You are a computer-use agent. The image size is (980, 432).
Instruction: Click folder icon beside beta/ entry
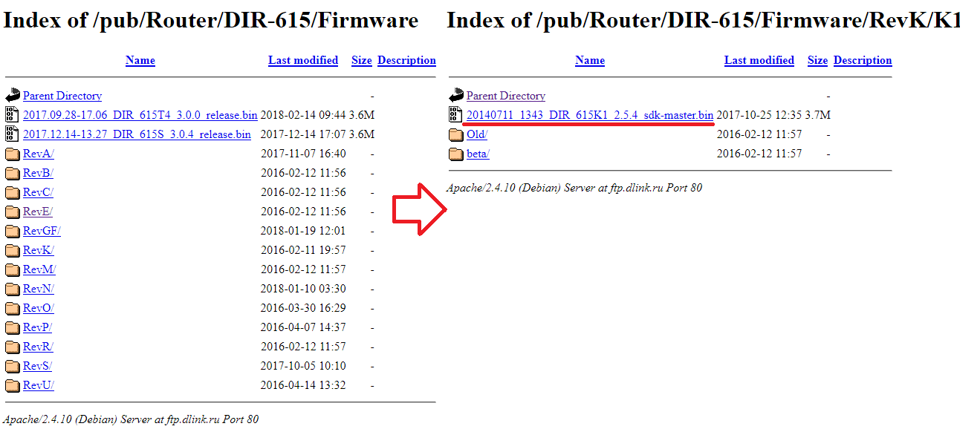[x=455, y=154]
